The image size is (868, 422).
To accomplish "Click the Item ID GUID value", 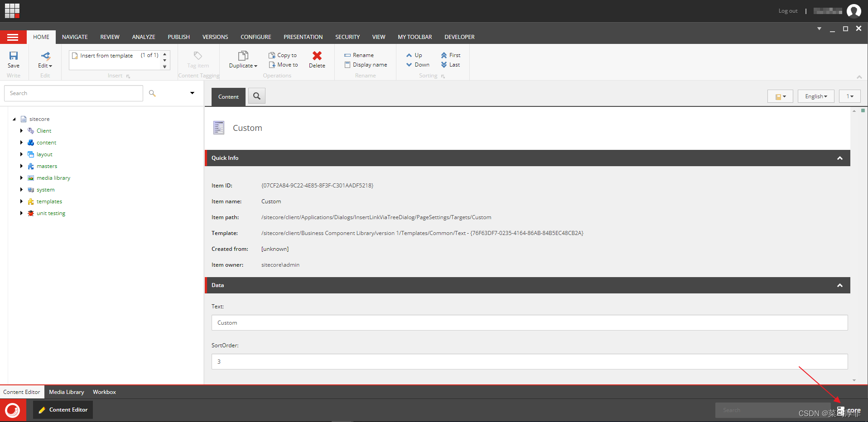I will point(317,186).
